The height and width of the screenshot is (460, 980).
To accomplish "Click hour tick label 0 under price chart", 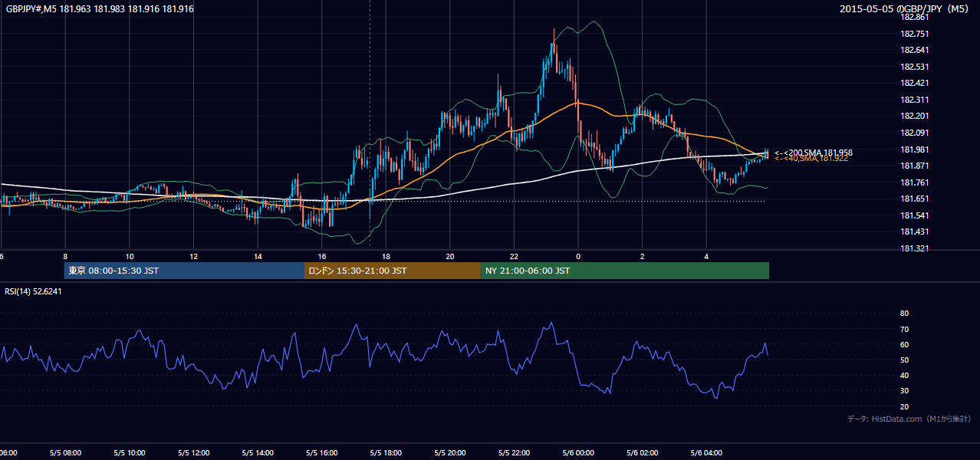I will (x=578, y=257).
